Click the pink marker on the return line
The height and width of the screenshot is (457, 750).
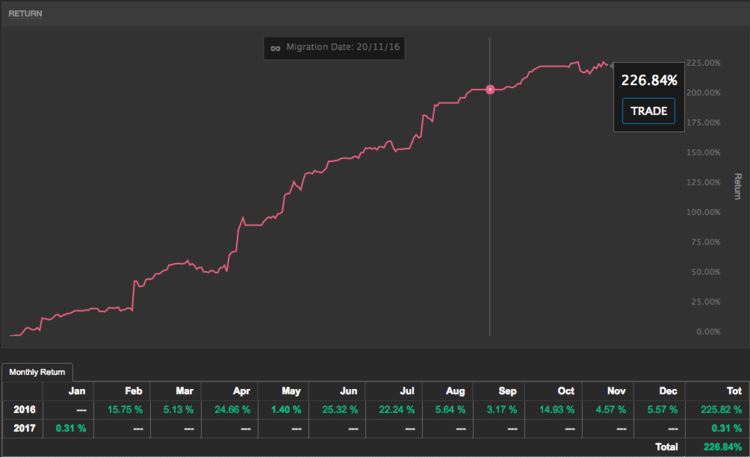click(490, 89)
